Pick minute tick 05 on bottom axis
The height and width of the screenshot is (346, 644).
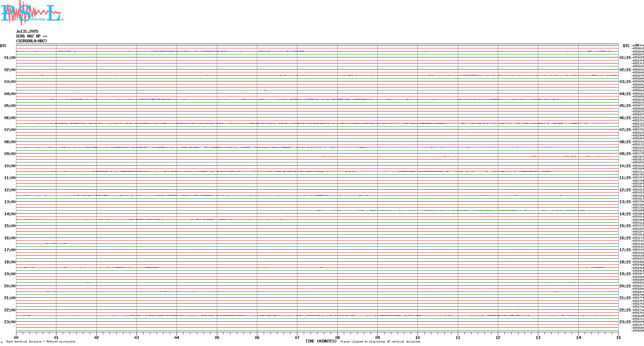point(217,337)
